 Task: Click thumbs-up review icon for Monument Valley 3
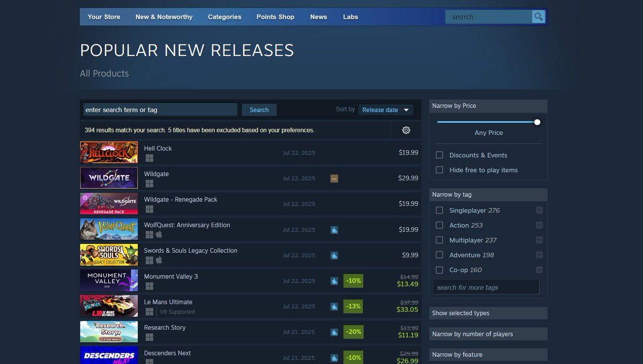(334, 280)
